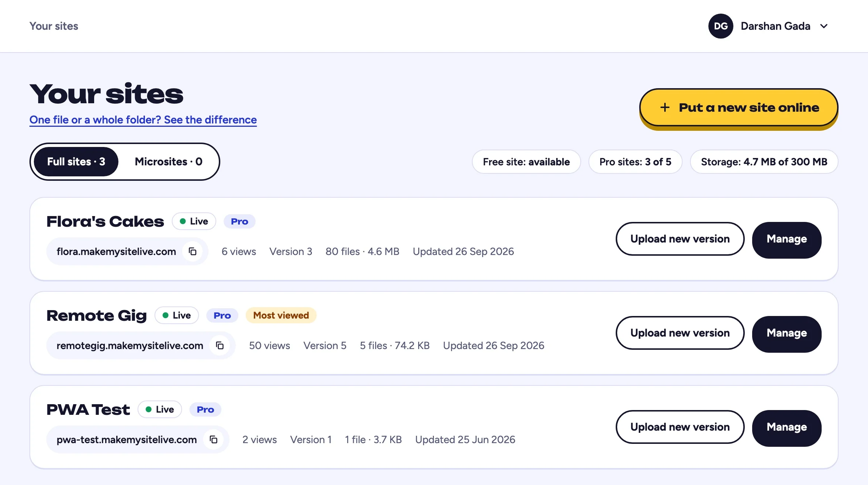Click the pwa-test.makemysitelive.com address
The image size is (868, 485).
(127, 439)
